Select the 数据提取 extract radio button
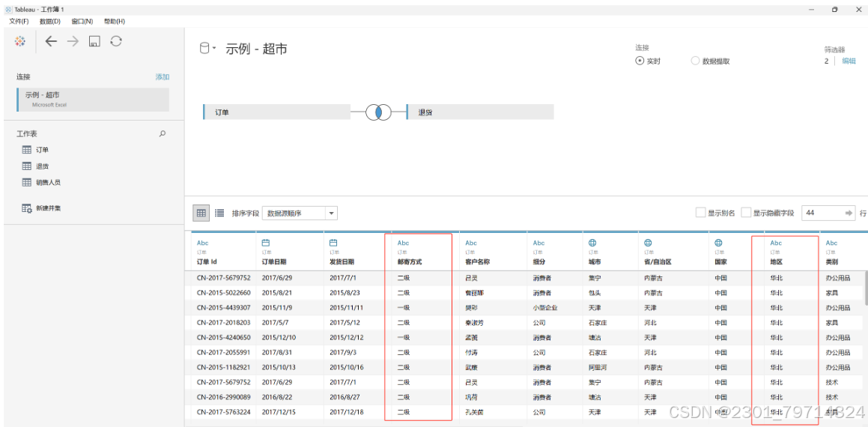868x427 pixels. (x=695, y=61)
